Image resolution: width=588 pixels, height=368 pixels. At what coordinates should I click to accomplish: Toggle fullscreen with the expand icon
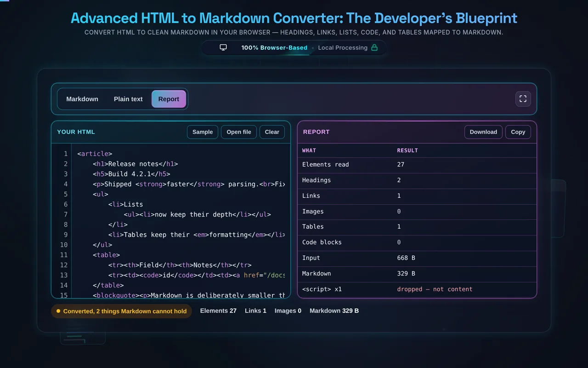pyautogui.click(x=523, y=99)
